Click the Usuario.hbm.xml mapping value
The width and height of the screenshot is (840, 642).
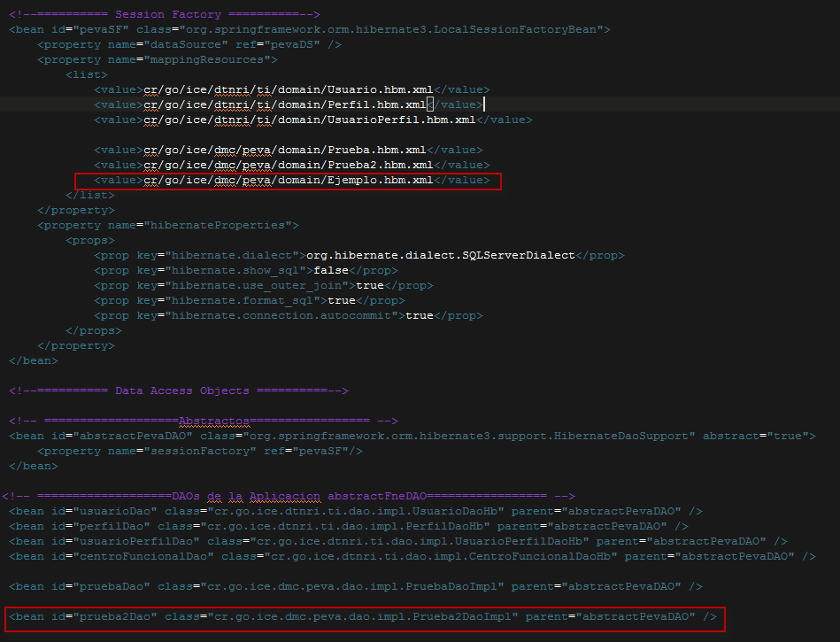(x=288, y=89)
